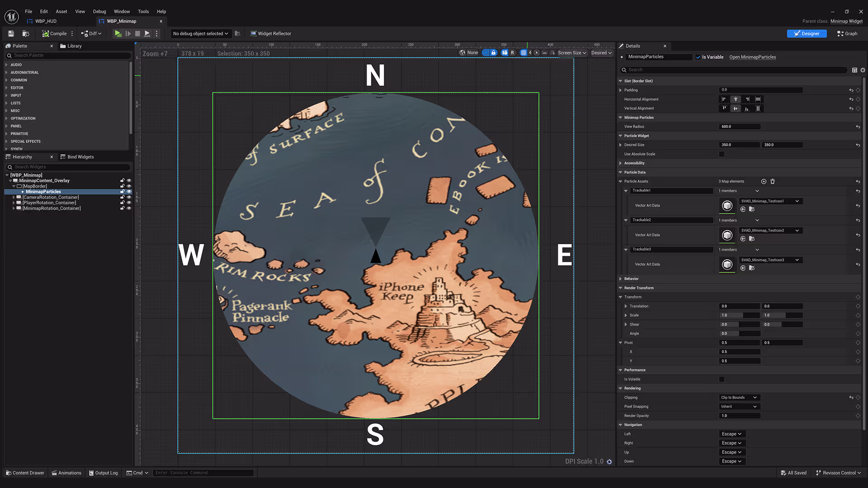Image resolution: width=868 pixels, height=488 pixels.
Task: Toggle visibility eye for [PlayerRotation_Container]
Action: 129,203
